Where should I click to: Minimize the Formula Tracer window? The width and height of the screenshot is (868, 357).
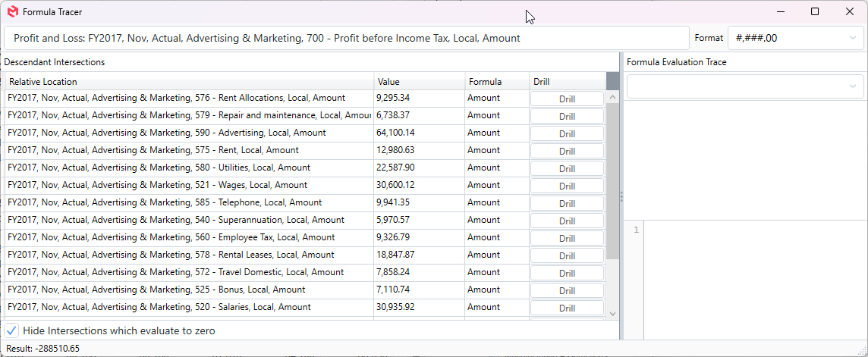tap(780, 12)
